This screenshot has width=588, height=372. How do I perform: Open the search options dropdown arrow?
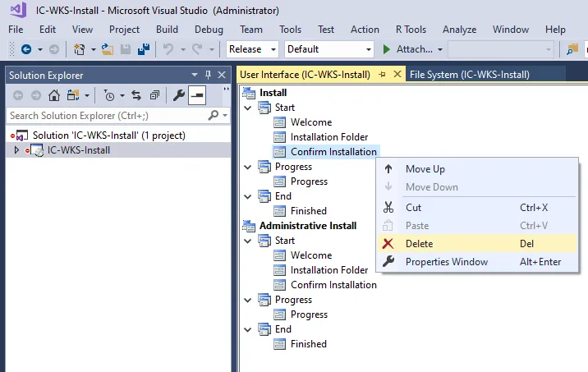(x=225, y=115)
